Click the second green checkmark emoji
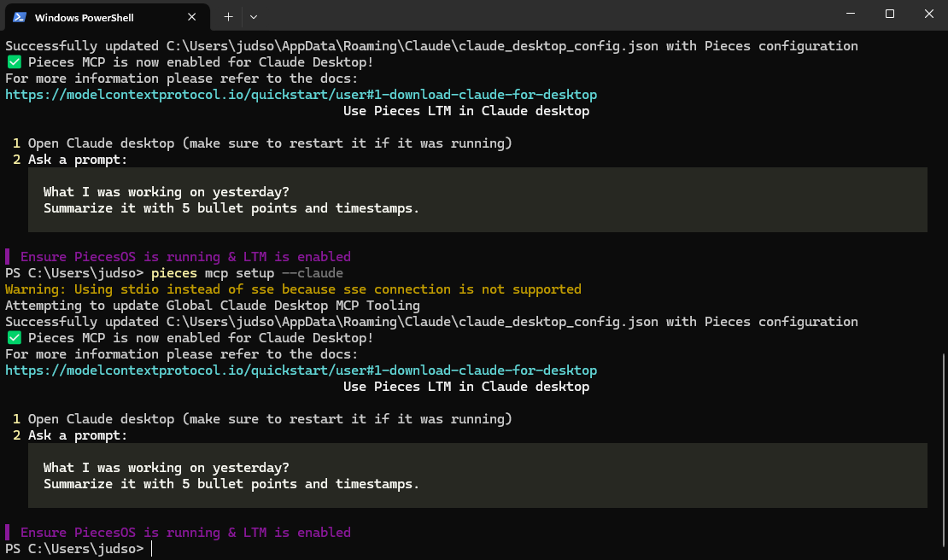This screenshot has width=948, height=560. [15, 338]
